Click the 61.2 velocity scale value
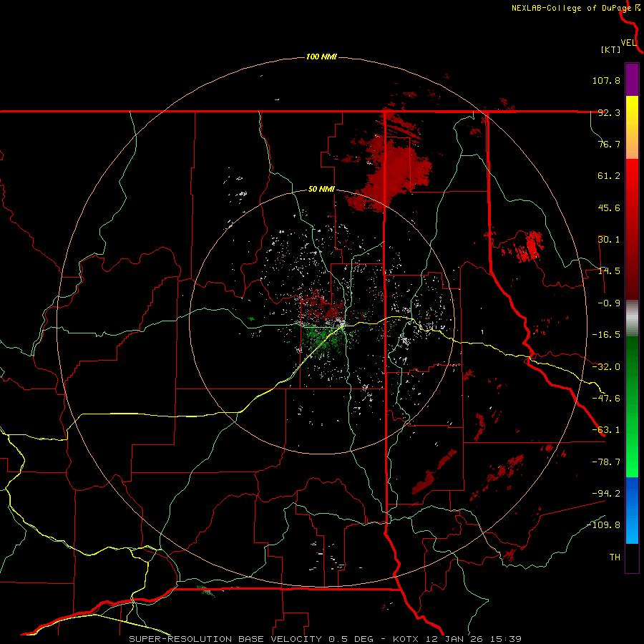 tap(609, 176)
